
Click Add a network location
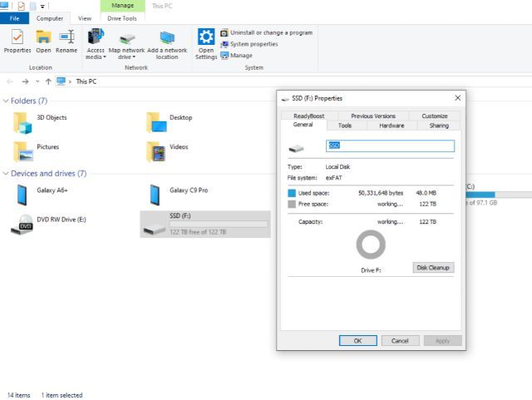[x=167, y=45]
